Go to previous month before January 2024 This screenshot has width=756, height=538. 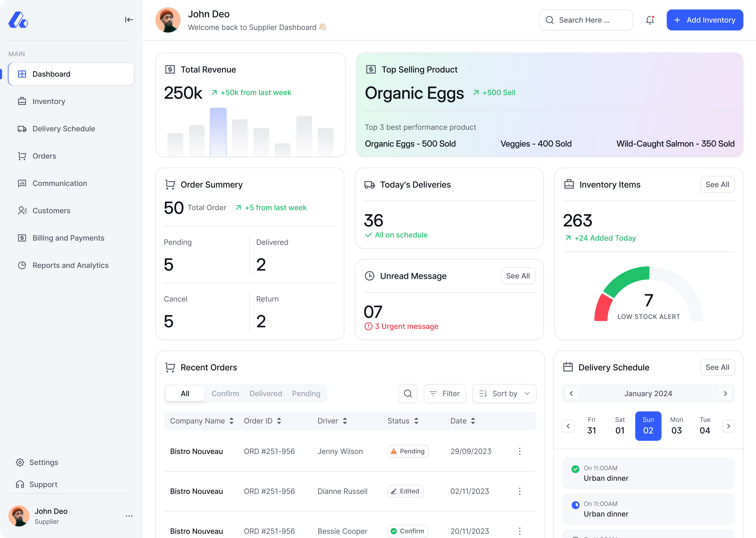point(571,394)
